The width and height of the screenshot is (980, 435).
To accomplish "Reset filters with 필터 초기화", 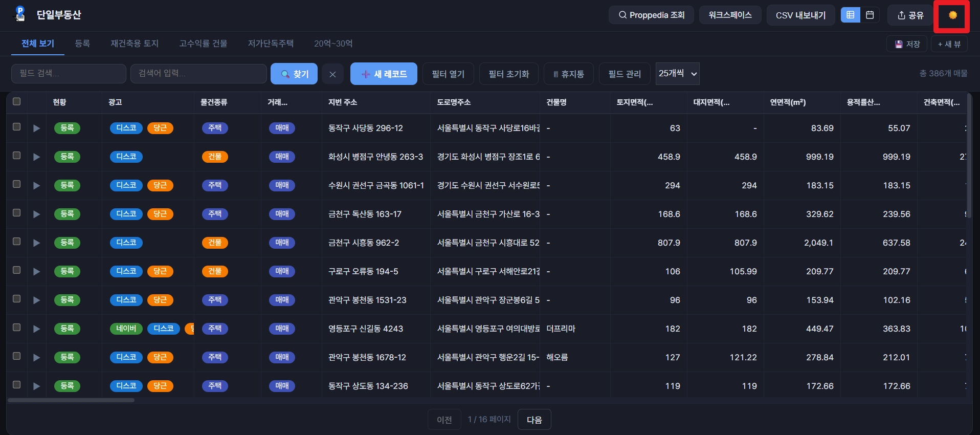I will pos(508,74).
